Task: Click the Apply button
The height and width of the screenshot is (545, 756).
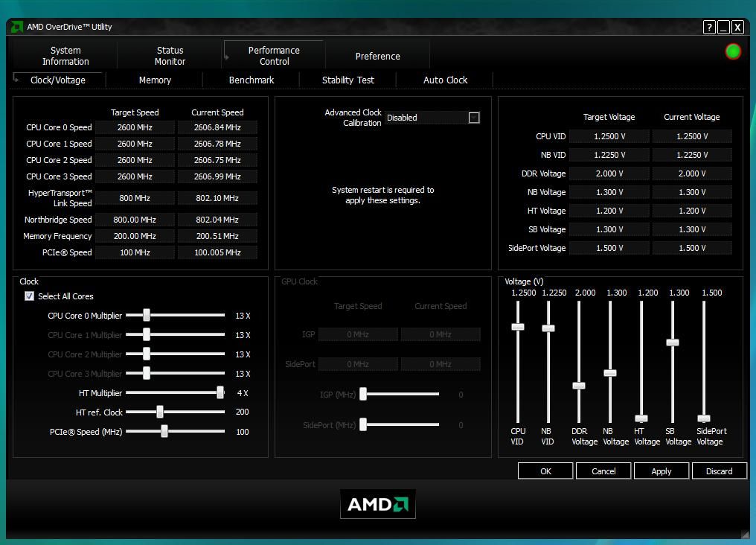Action: (661, 471)
